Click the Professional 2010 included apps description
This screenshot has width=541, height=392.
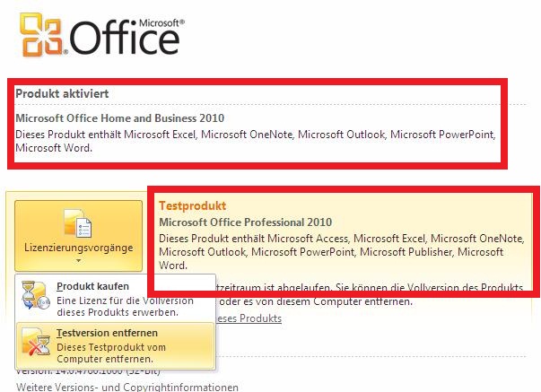[342, 251]
